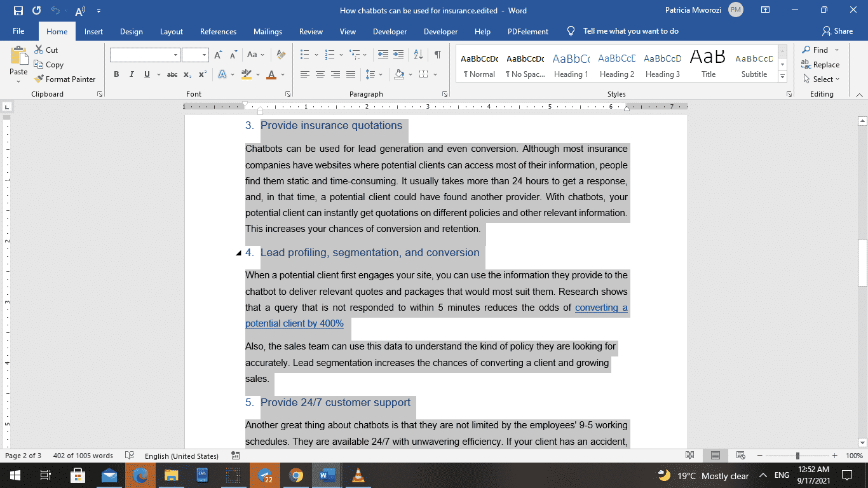Open the Line and Paragraph Spacing dropdown
Image resolution: width=868 pixels, height=488 pixels.
coord(374,74)
